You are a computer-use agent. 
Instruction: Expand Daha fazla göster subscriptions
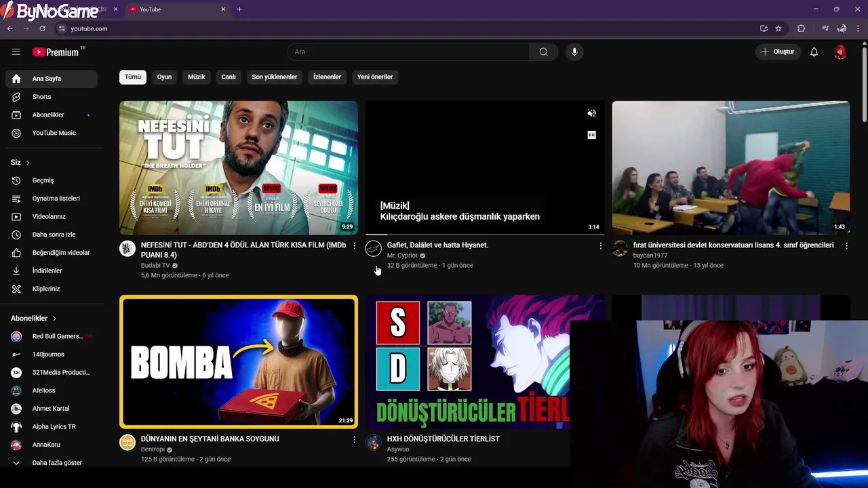click(52, 463)
